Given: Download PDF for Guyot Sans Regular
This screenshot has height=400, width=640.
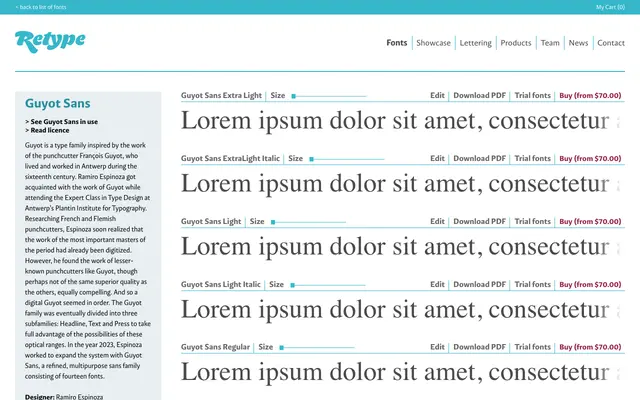Looking at the screenshot, I should pyautogui.click(x=480, y=347).
